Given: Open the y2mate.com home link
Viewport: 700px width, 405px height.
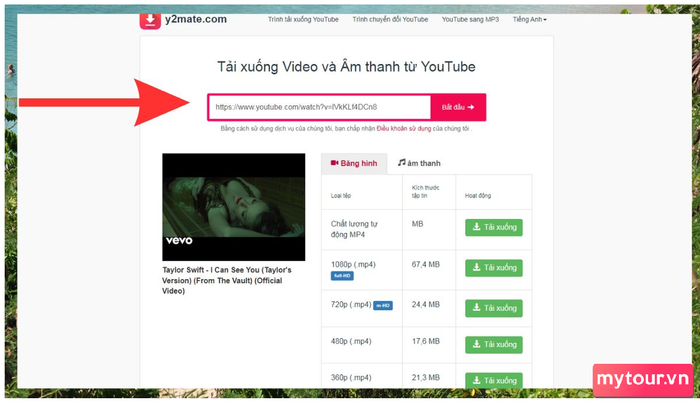Looking at the screenshot, I should coord(196,19).
